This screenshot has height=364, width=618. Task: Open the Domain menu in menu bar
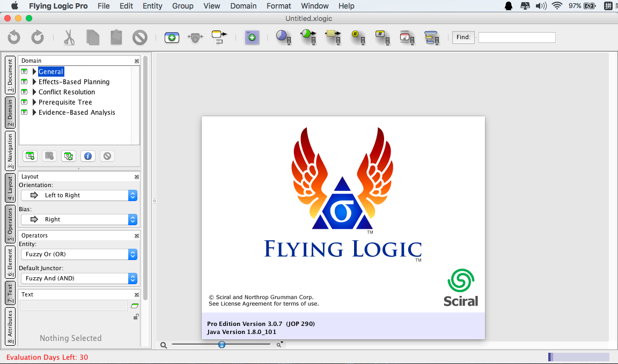[x=244, y=6]
